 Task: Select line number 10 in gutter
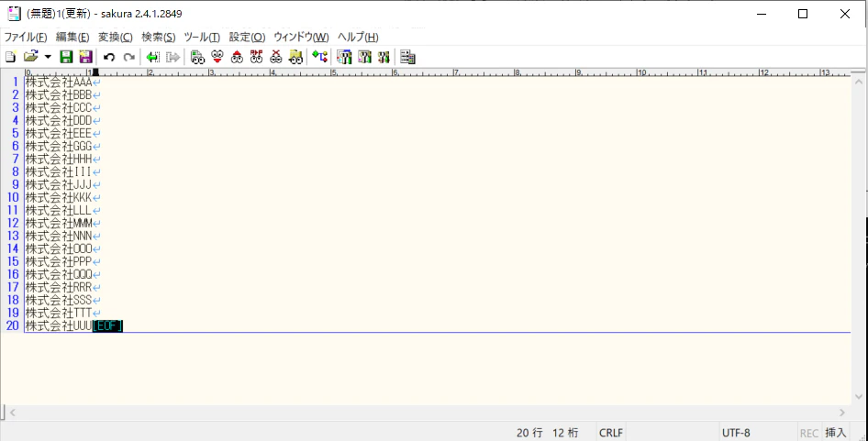tap(13, 197)
